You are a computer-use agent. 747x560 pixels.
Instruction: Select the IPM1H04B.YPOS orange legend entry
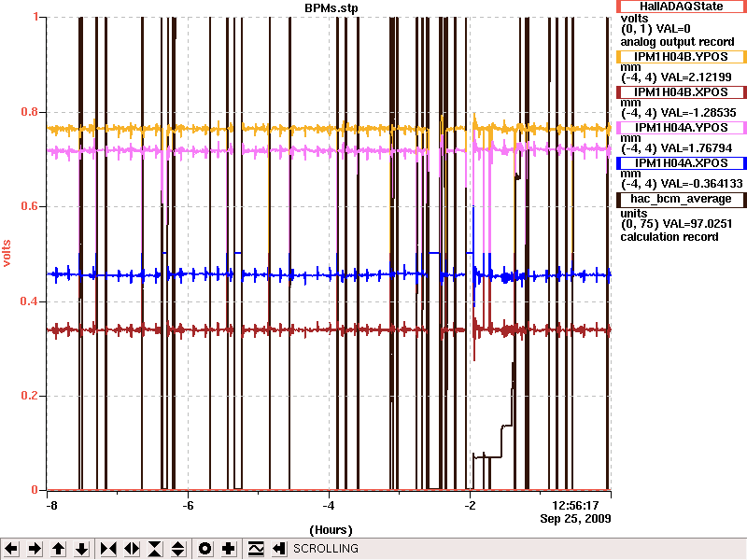point(682,57)
